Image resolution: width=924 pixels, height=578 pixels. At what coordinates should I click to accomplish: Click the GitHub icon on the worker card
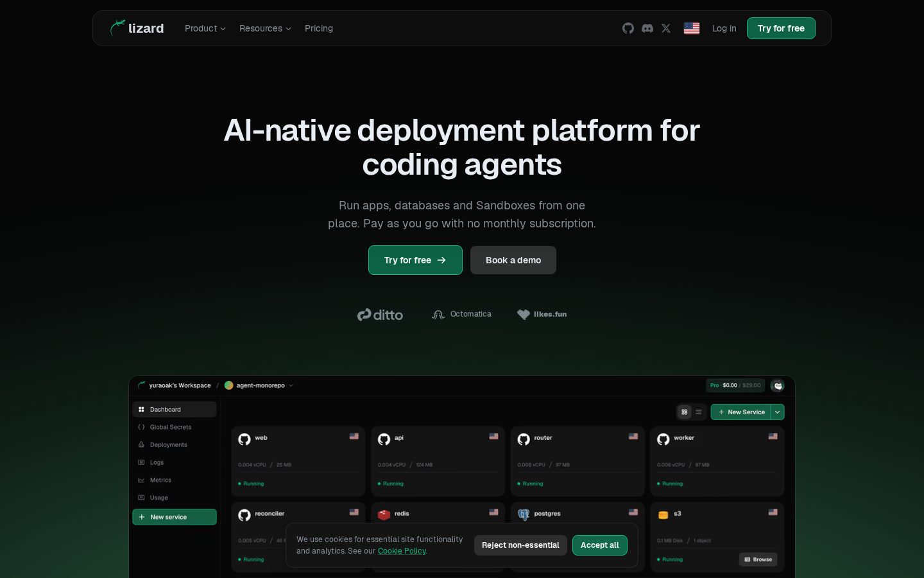(x=663, y=439)
